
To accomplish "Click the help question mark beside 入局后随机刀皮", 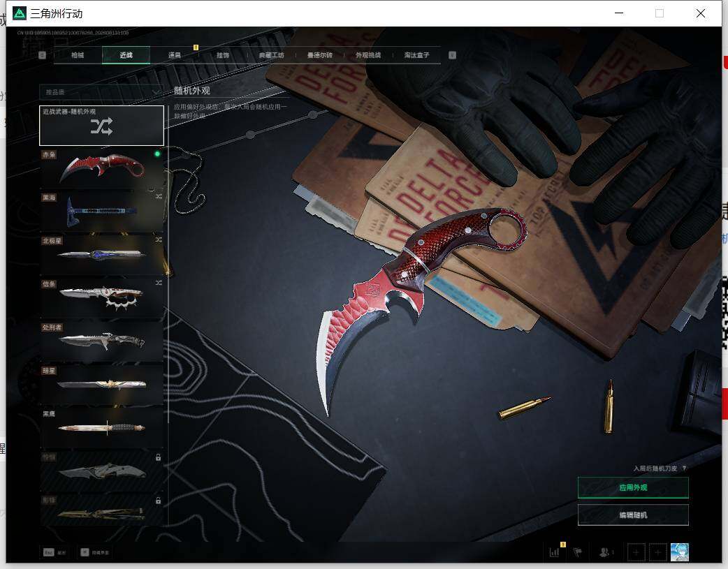I will [x=685, y=468].
